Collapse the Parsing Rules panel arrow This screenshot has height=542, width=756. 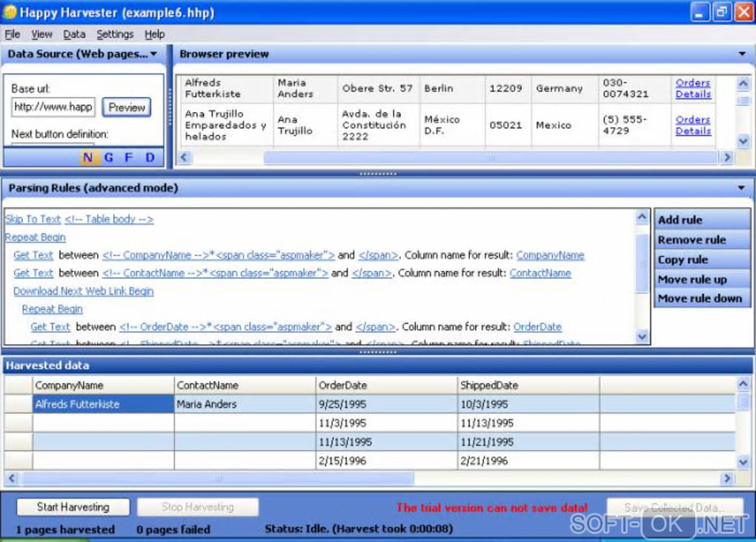741,188
